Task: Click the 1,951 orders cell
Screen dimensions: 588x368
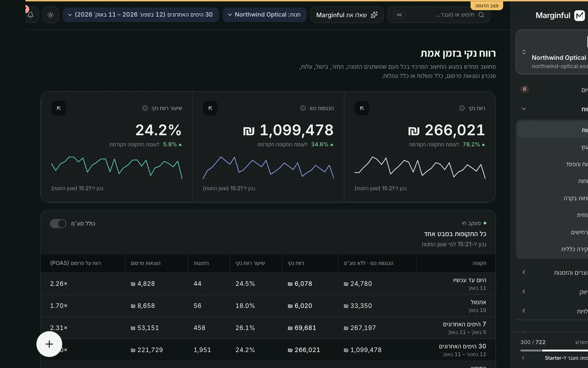Action: [202, 350]
